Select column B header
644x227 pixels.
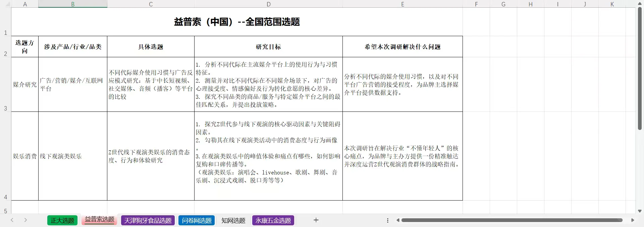73,4
